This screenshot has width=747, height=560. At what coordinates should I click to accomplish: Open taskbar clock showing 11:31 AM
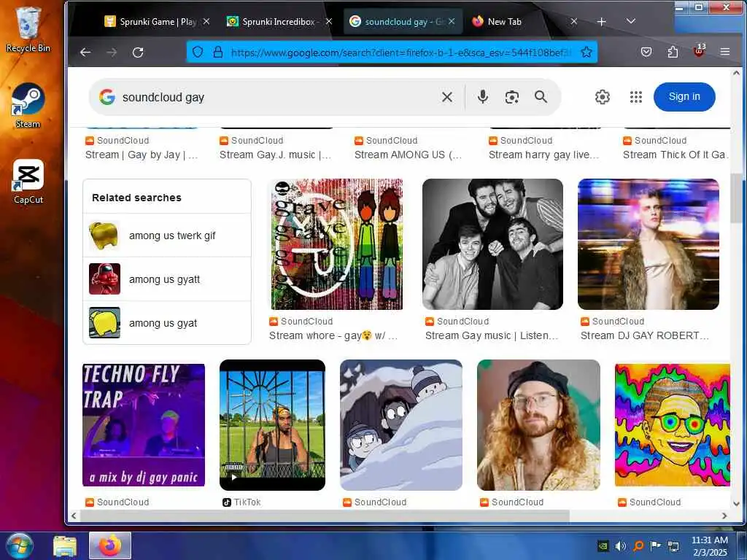tap(709, 546)
